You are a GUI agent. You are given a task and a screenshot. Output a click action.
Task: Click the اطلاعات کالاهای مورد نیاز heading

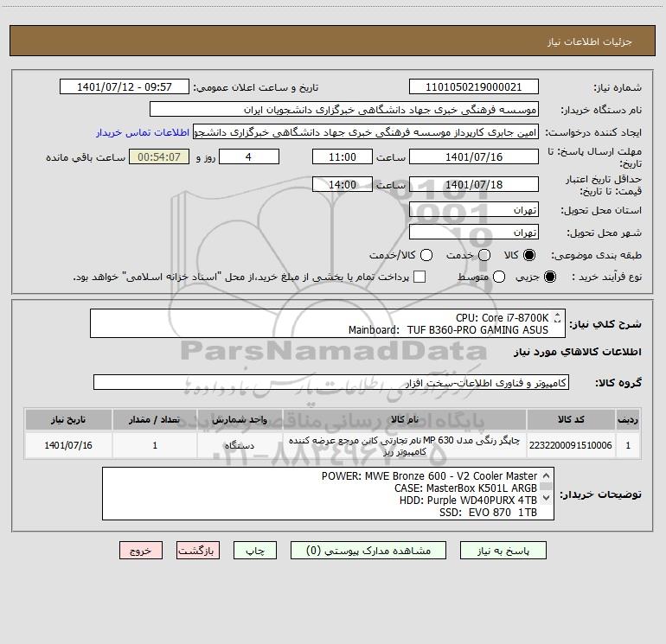coord(577,352)
